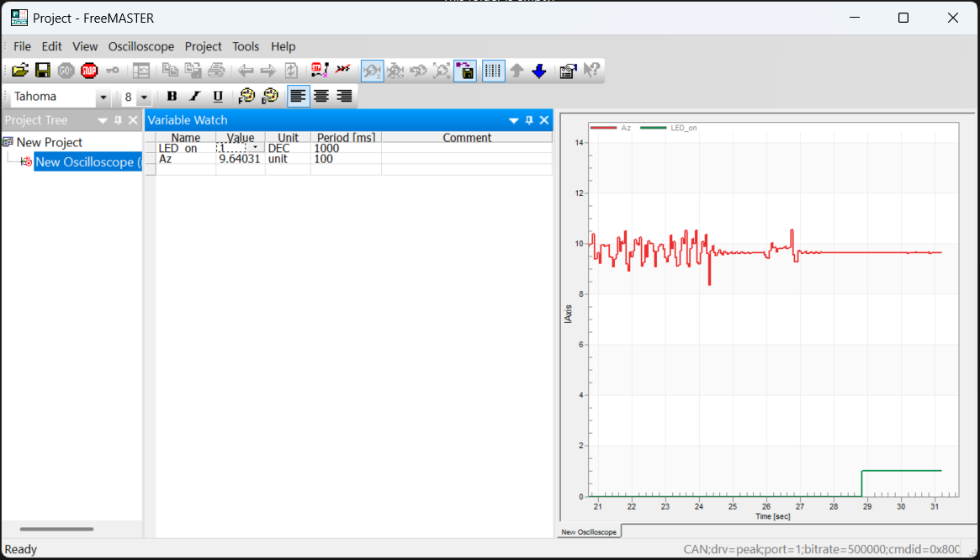The image size is (980, 560).
Task: Save the current project
Action: (42, 71)
